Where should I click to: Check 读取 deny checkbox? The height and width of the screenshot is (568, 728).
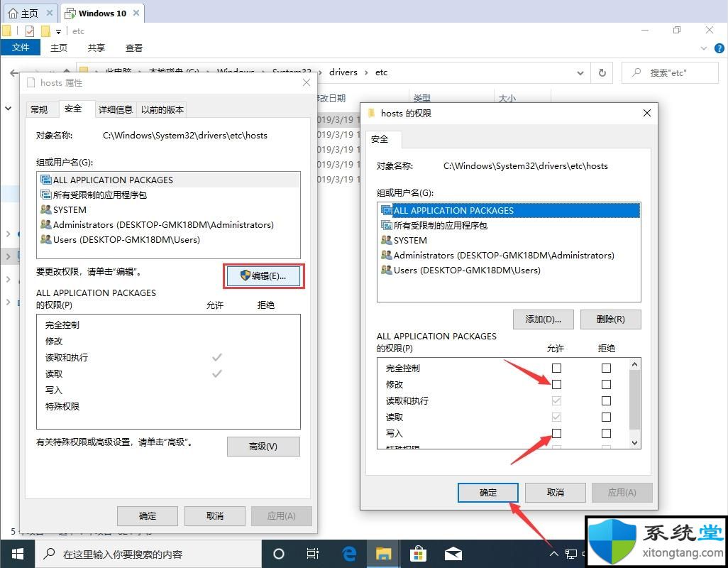(606, 417)
